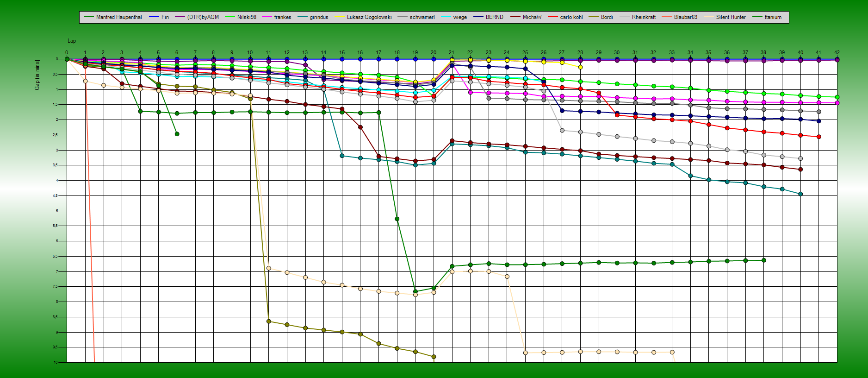Click carlo kohl red point at lap 41
The image size is (868, 378).
click(818, 137)
